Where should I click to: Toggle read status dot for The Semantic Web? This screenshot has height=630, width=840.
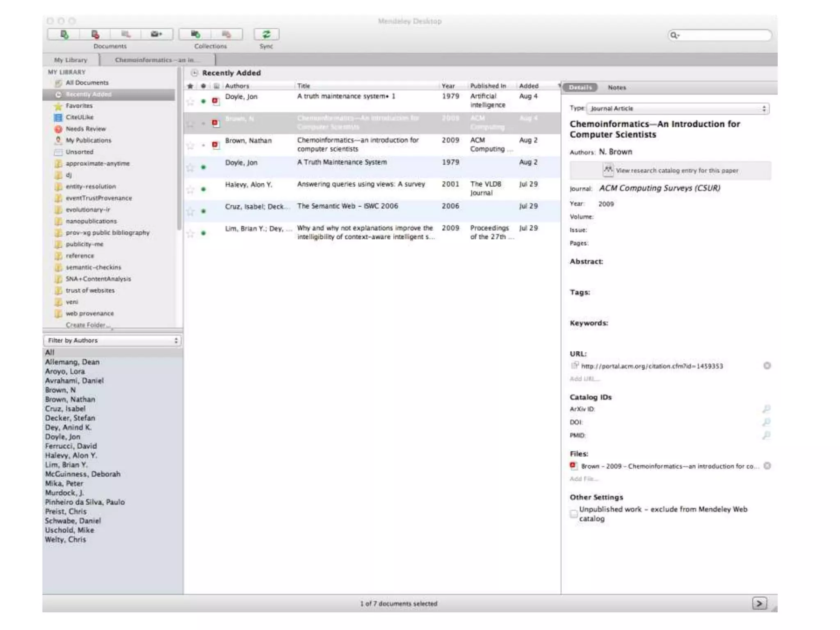coord(203,211)
